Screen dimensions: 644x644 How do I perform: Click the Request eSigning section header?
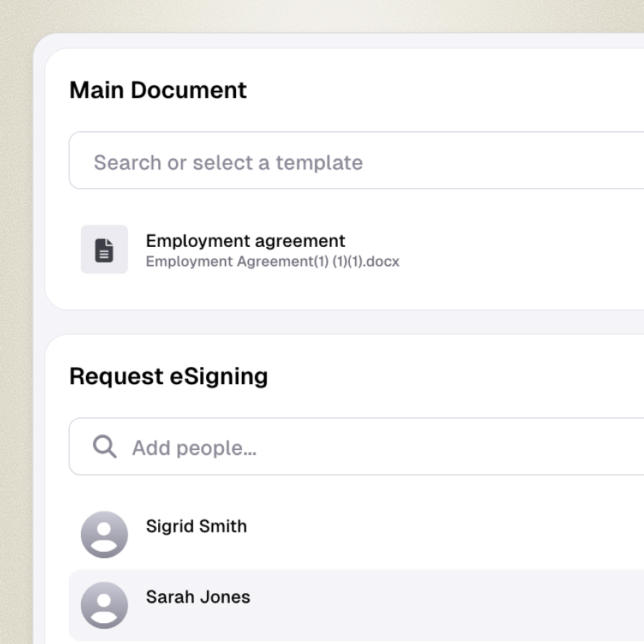(x=169, y=376)
